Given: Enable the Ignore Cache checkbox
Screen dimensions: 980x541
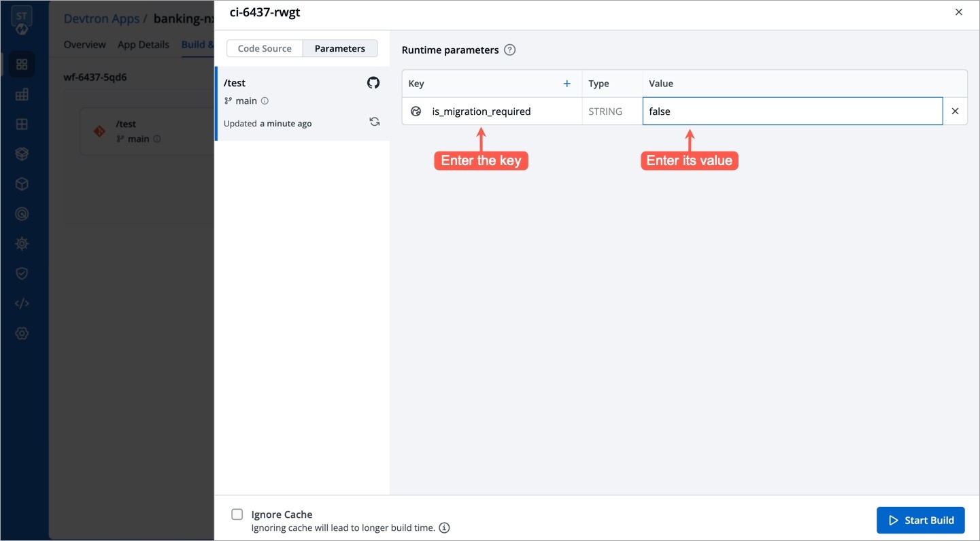Looking at the screenshot, I should 237,514.
